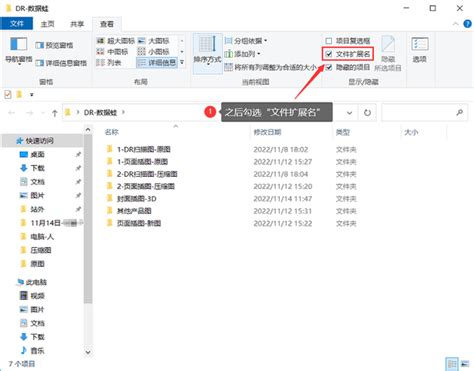Open the 分组依据 dropdown
Viewport: 474px width, 371px height.
246,41
